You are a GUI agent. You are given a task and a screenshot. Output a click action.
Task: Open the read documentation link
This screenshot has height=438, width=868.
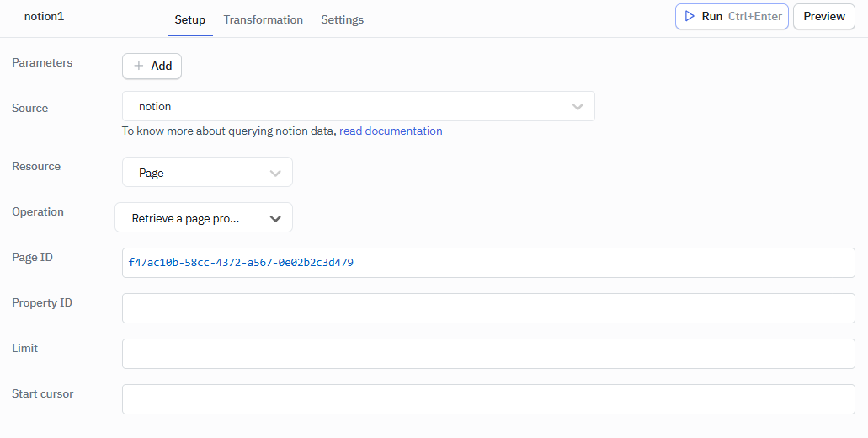pyautogui.click(x=391, y=131)
